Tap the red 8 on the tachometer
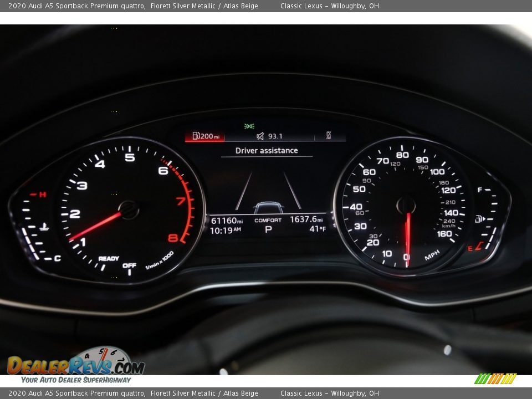Viewport: 532px width, 399px height. click(x=173, y=238)
